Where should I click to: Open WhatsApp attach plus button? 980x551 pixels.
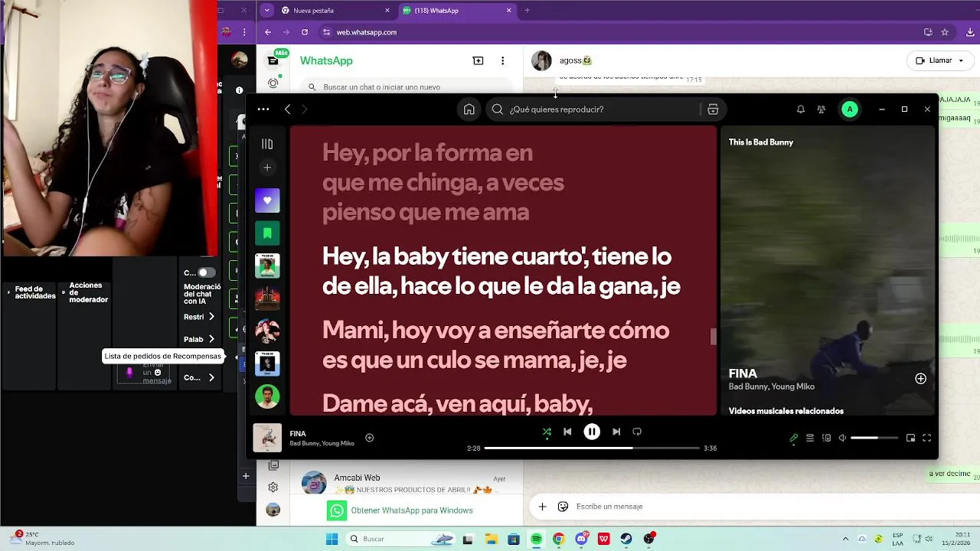point(542,507)
